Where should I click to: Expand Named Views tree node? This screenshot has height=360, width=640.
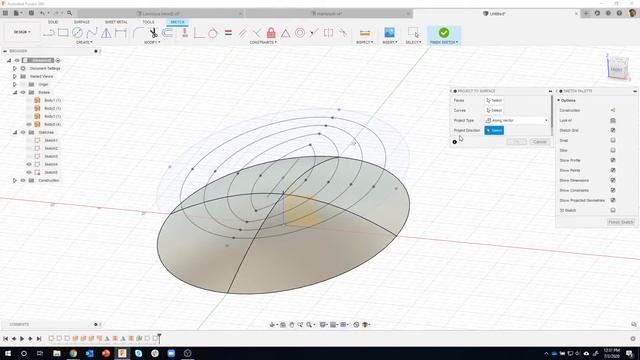click(x=15, y=76)
